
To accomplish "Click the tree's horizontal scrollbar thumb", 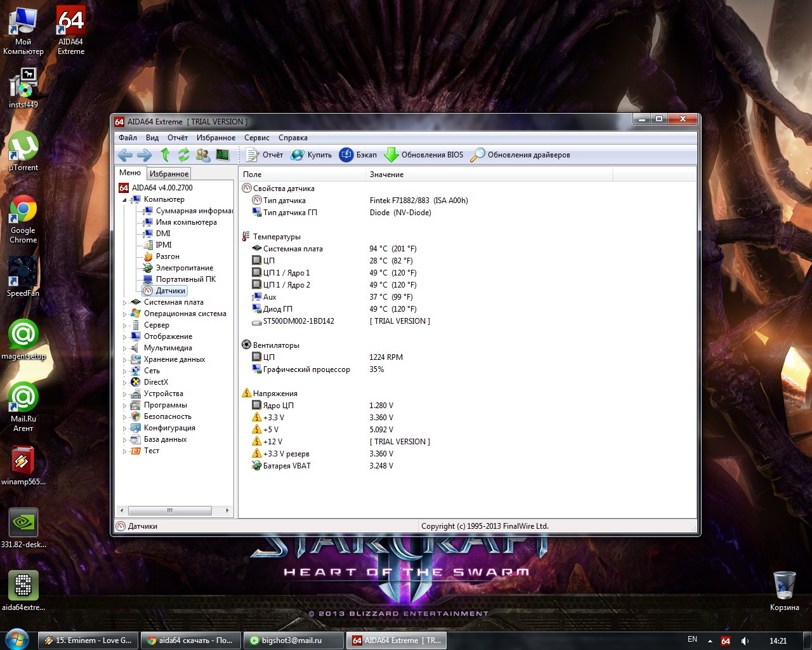I will (170, 510).
